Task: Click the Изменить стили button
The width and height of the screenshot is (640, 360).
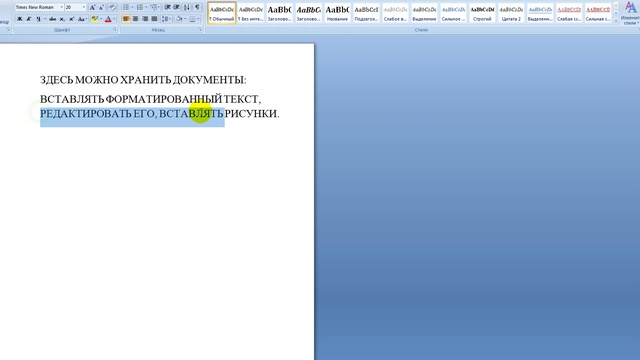Action: pyautogui.click(x=630, y=13)
